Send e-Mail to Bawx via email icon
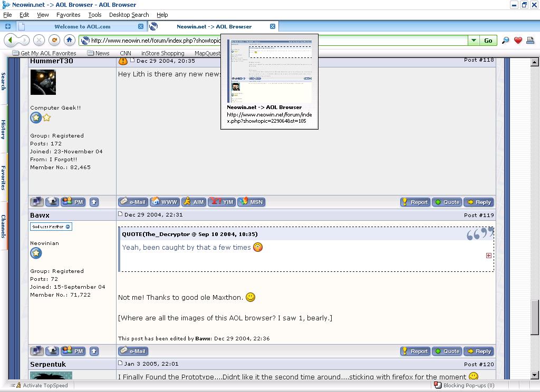The height and width of the screenshot is (392, 540). pyautogui.click(x=132, y=351)
